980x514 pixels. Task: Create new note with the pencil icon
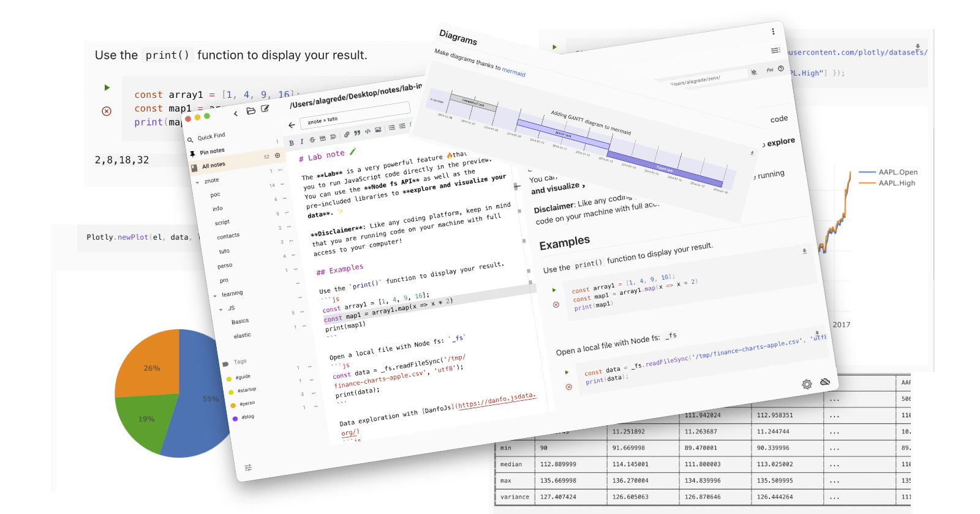click(x=265, y=108)
